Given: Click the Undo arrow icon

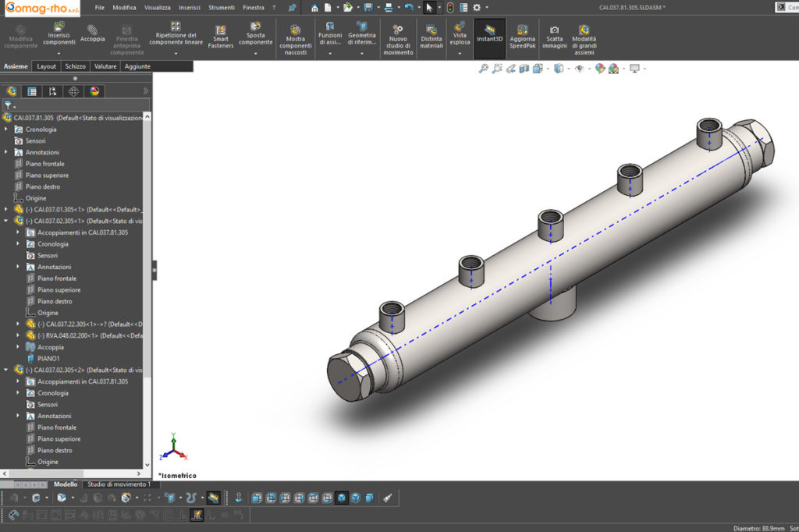Looking at the screenshot, I should 409,8.
